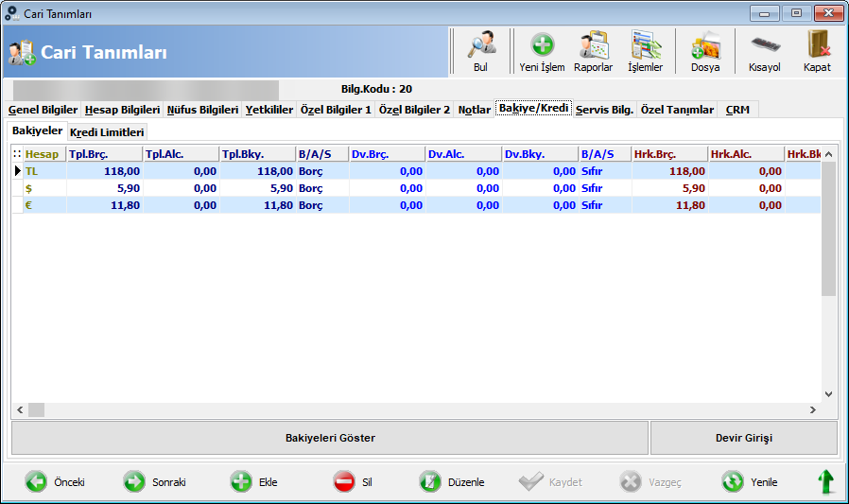Click the Hrk.Brç. column header
Viewport: 849px width, 504px height.
pyautogui.click(x=669, y=154)
